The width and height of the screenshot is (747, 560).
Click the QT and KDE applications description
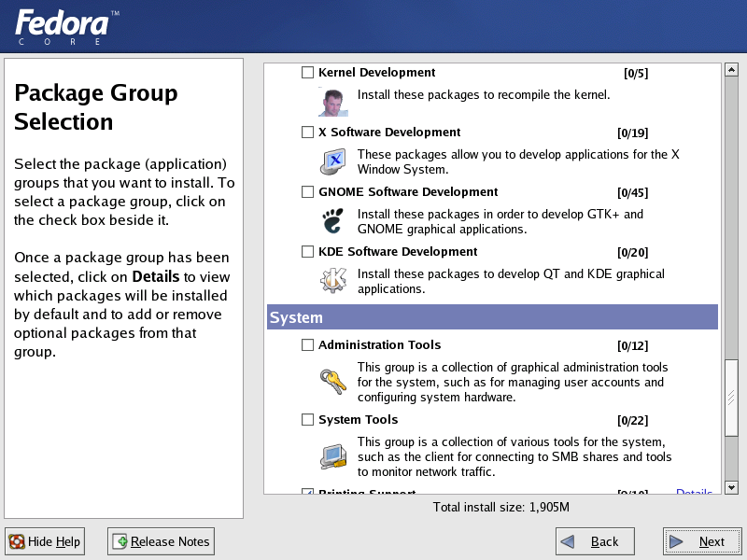[511, 282]
